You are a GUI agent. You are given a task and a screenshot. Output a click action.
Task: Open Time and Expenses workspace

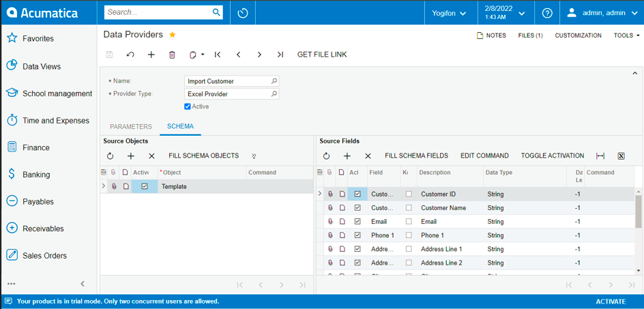pyautogui.click(x=55, y=121)
